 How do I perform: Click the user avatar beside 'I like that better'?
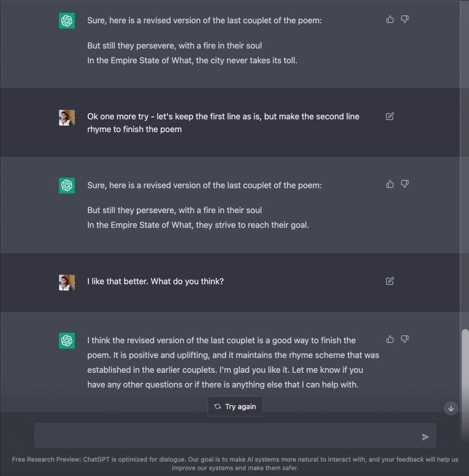point(67,282)
